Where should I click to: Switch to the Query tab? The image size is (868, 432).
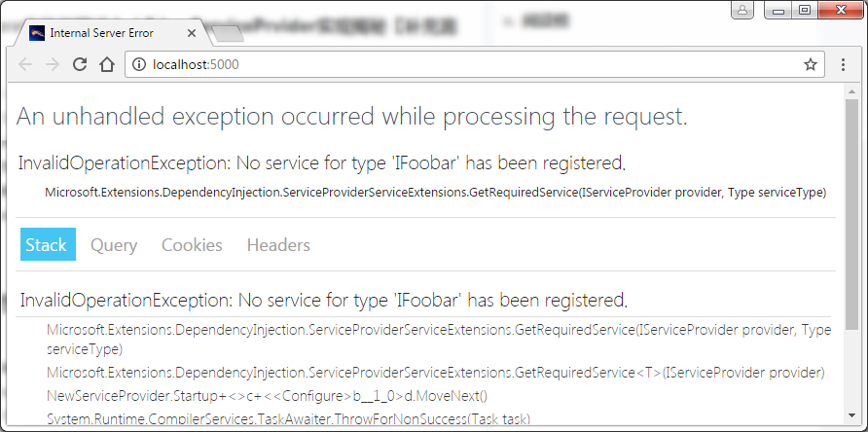click(x=114, y=245)
